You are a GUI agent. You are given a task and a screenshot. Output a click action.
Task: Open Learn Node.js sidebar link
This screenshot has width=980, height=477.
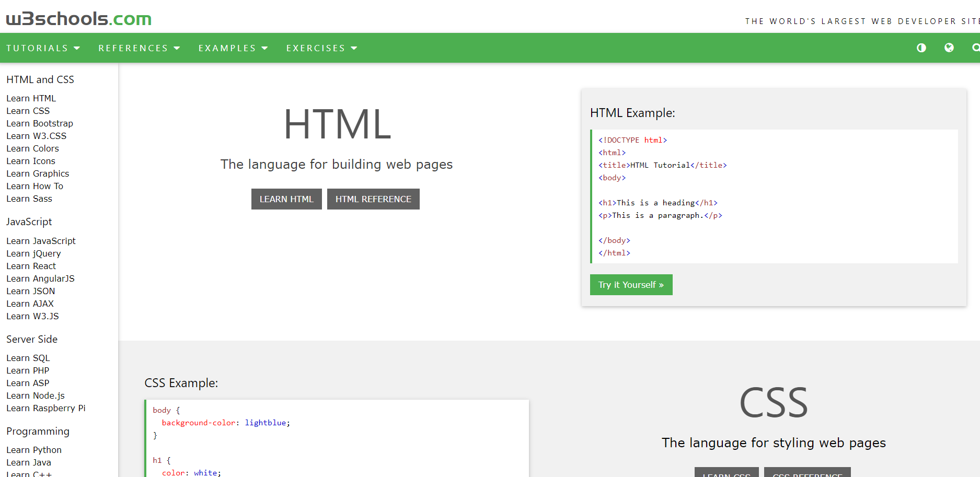coord(36,395)
